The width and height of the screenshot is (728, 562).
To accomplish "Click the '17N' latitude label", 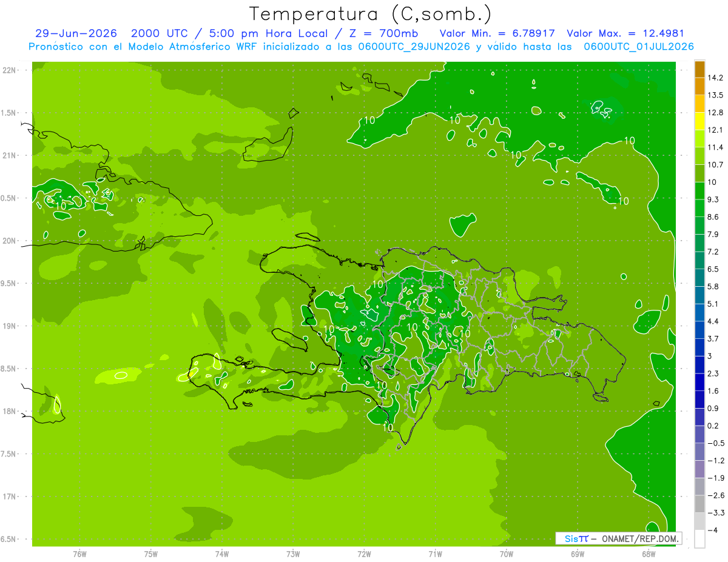I will click(9, 497).
